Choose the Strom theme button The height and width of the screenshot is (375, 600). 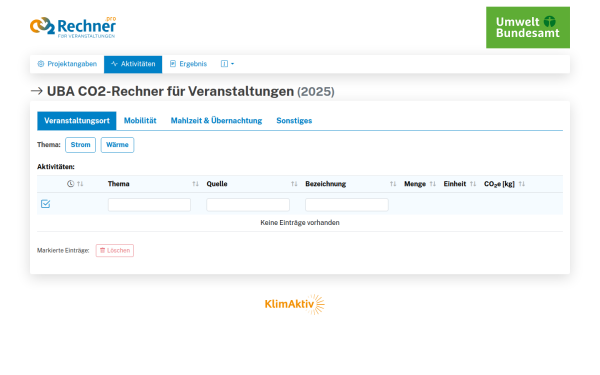(80, 145)
